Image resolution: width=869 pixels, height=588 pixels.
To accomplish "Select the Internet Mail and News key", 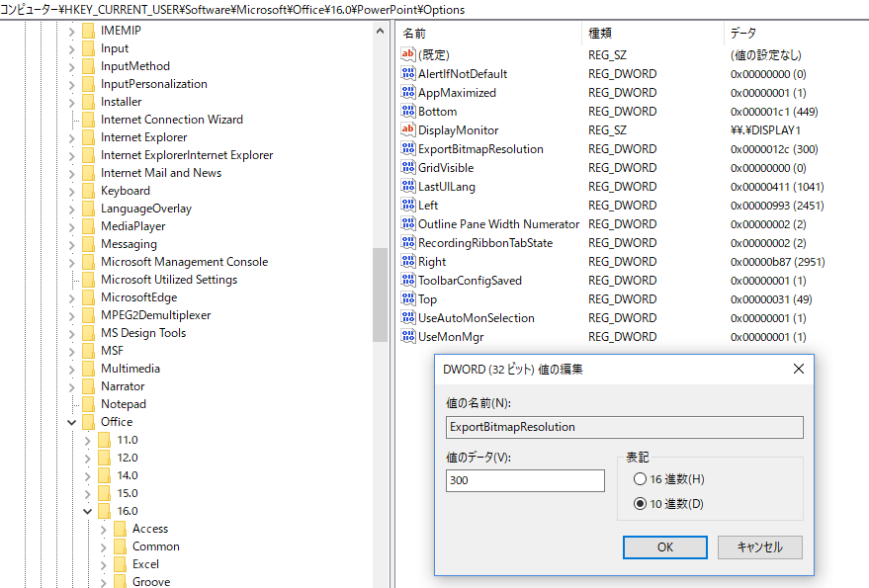I will click(161, 173).
